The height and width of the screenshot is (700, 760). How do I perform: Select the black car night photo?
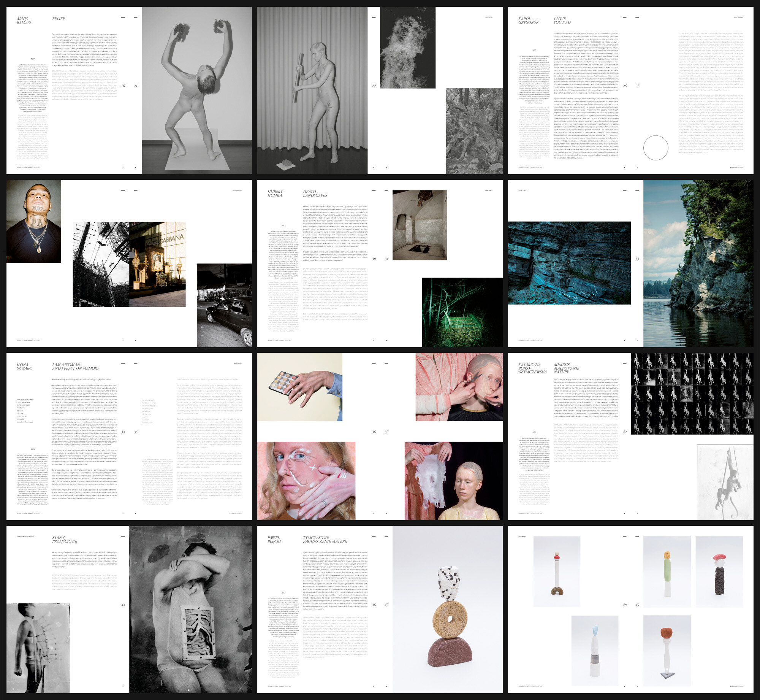225,305
